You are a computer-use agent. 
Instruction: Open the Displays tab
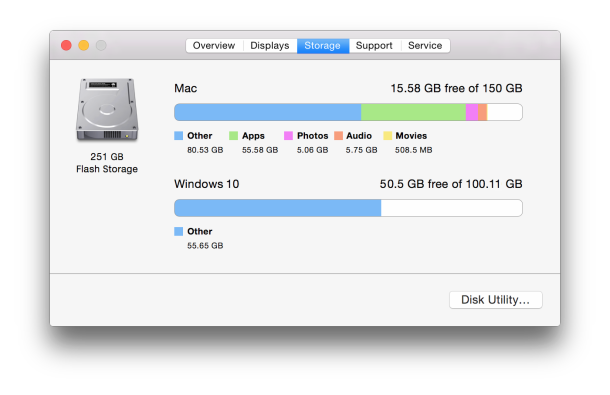click(270, 46)
